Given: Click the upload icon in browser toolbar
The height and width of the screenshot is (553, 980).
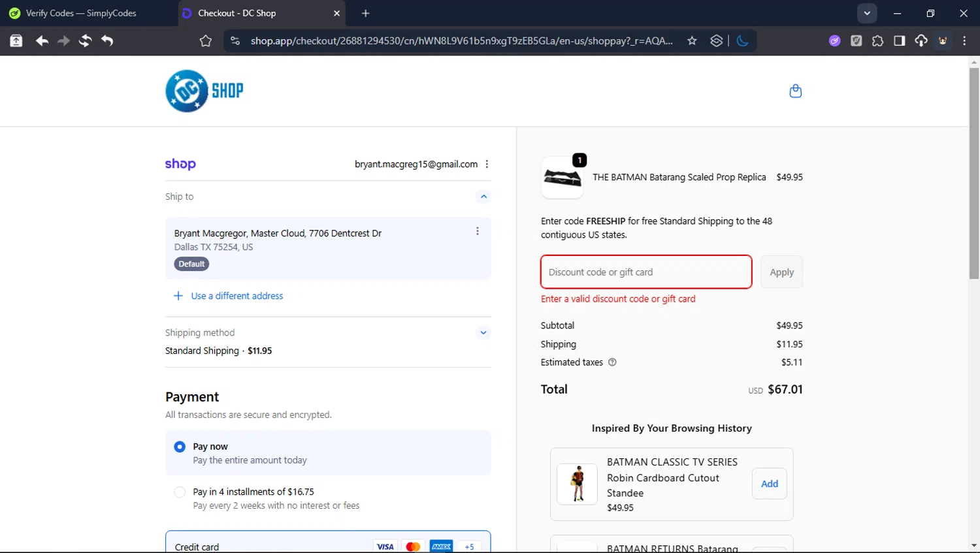Looking at the screenshot, I should (x=16, y=40).
